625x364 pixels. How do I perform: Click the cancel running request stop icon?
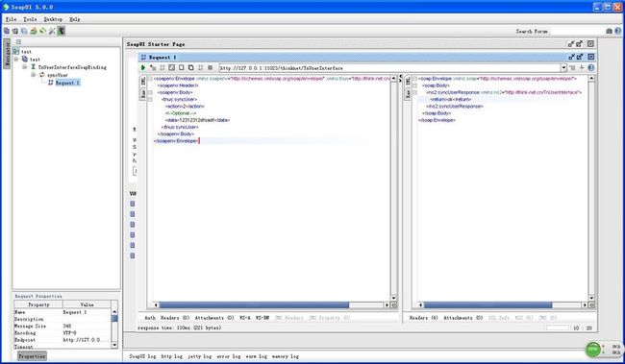pyautogui.click(x=210, y=68)
